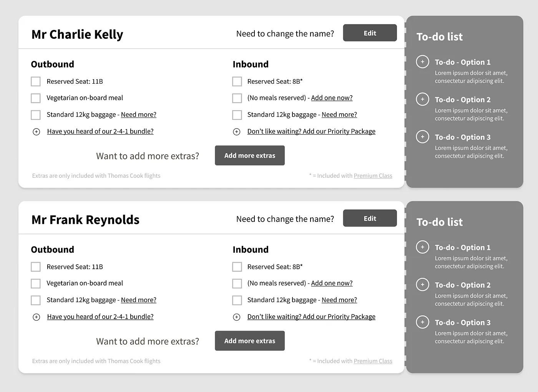
Task: Follow Premium Class link in Charlie's card footer
Action: click(373, 176)
